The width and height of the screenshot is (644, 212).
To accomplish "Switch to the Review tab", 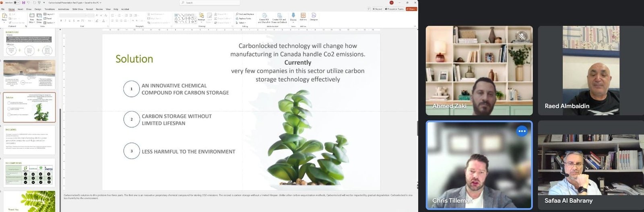I will (99, 9).
